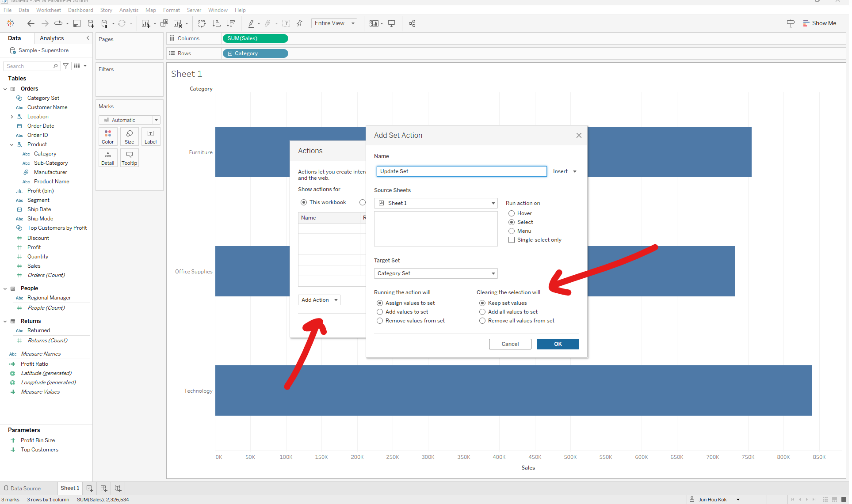
Task: Click the Show Me button
Action: click(x=819, y=23)
